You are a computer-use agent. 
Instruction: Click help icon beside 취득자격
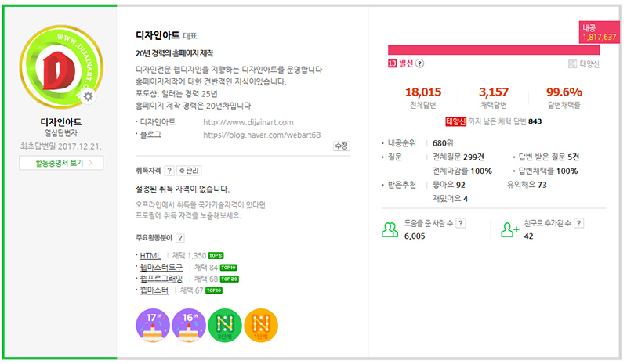169,171
